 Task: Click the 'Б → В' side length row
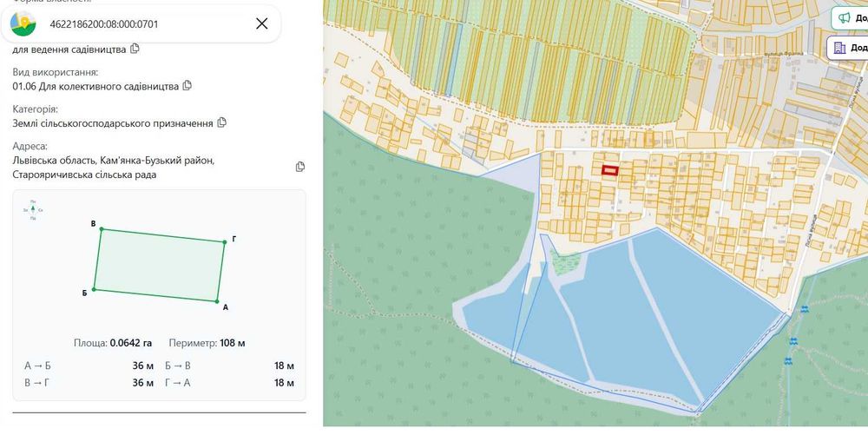click(230, 366)
